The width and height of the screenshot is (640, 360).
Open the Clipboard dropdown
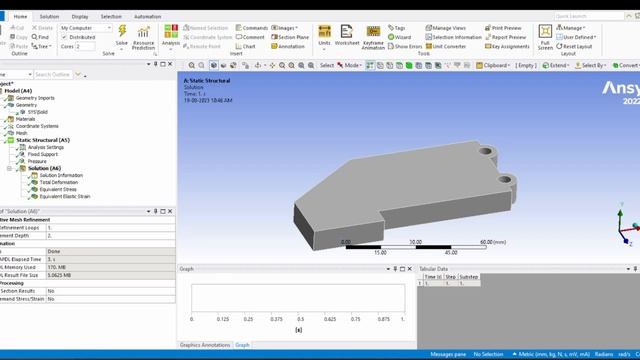click(493, 65)
